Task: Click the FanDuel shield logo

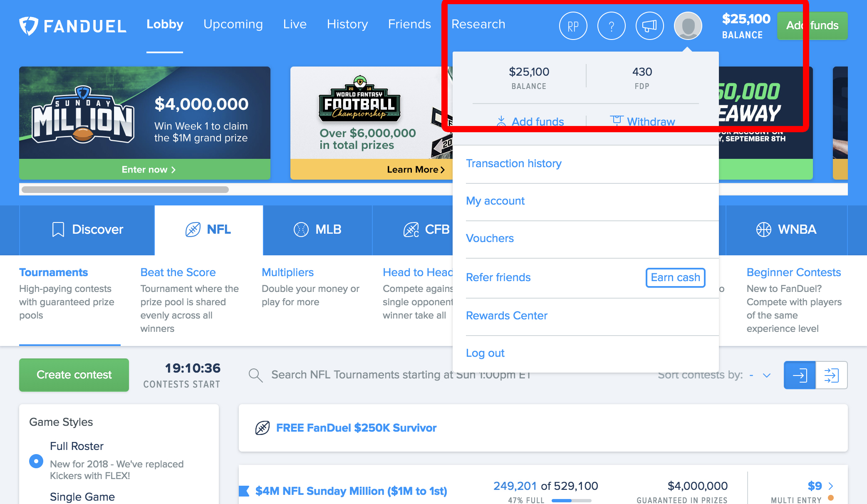Action: [x=29, y=26]
